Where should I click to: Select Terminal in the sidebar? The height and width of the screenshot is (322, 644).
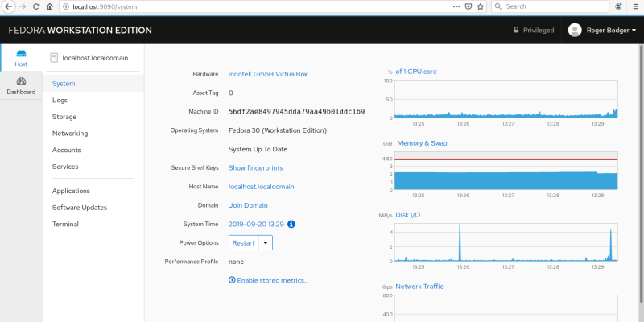pyautogui.click(x=65, y=224)
